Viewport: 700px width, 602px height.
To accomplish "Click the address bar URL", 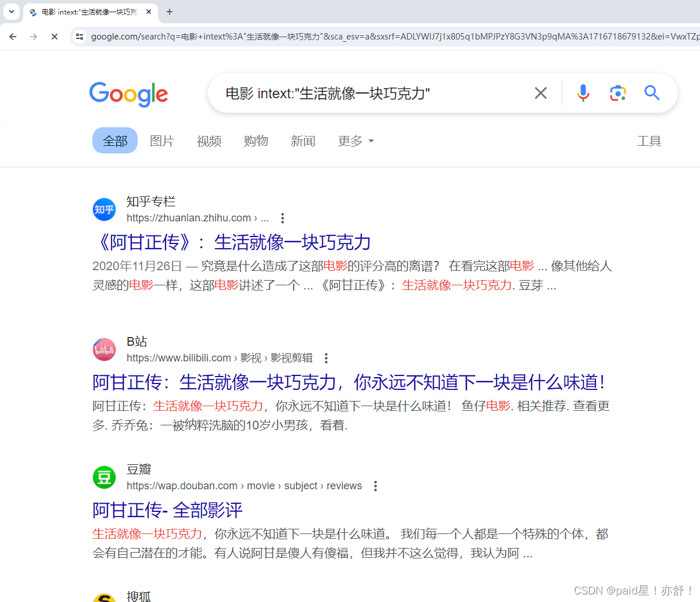I will coord(395,37).
